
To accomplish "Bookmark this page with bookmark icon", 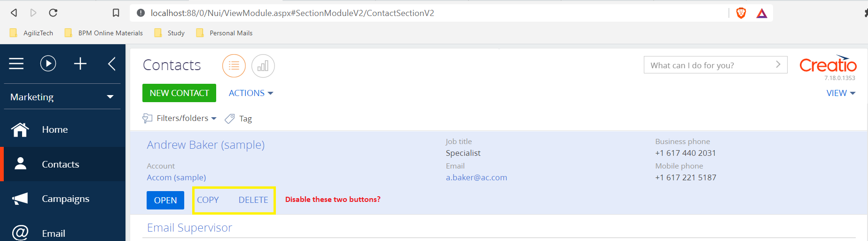I will pyautogui.click(x=116, y=13).
